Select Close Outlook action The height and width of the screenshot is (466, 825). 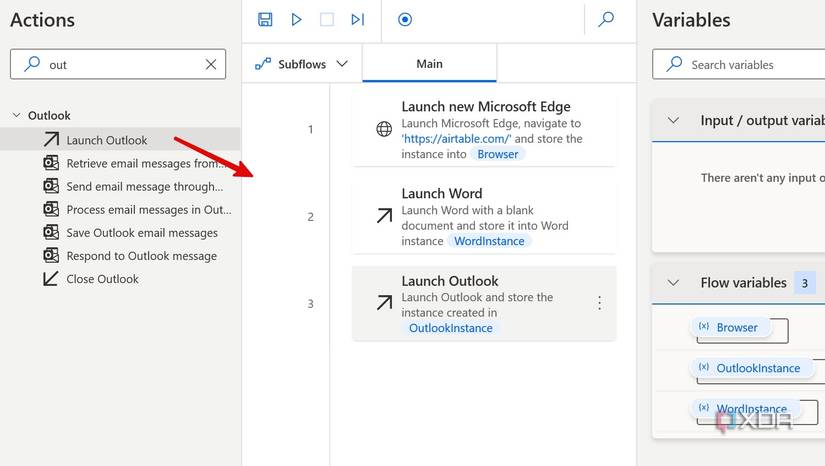point(102,279)
